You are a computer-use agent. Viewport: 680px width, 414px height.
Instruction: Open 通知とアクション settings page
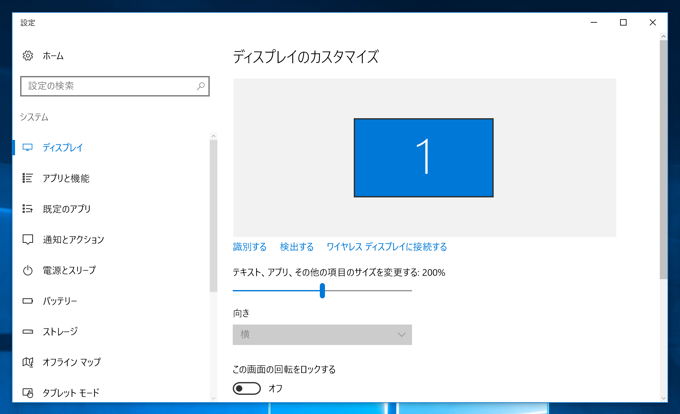(73, 240)
